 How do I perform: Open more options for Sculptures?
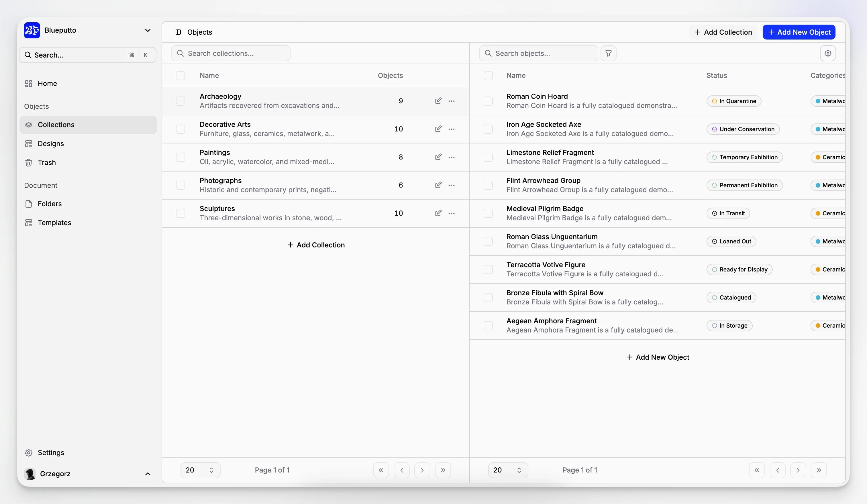(451, 213)
